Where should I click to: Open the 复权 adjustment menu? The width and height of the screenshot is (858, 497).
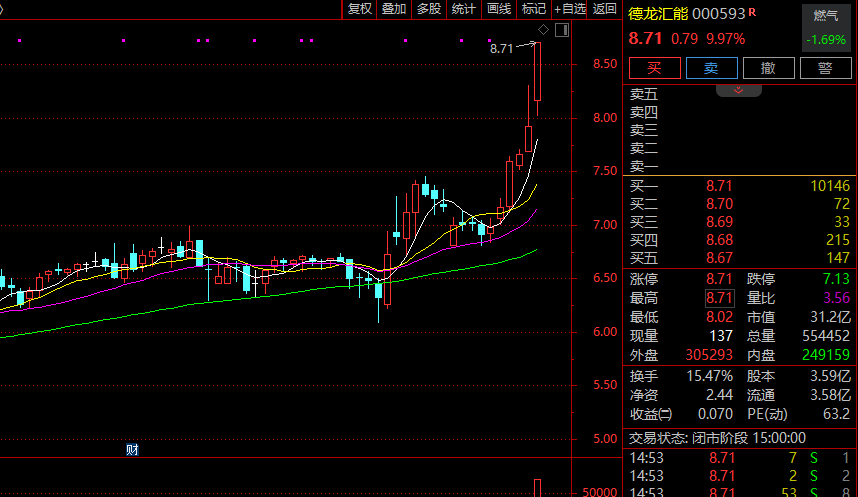pyautogui.click(x=359, y=9)
